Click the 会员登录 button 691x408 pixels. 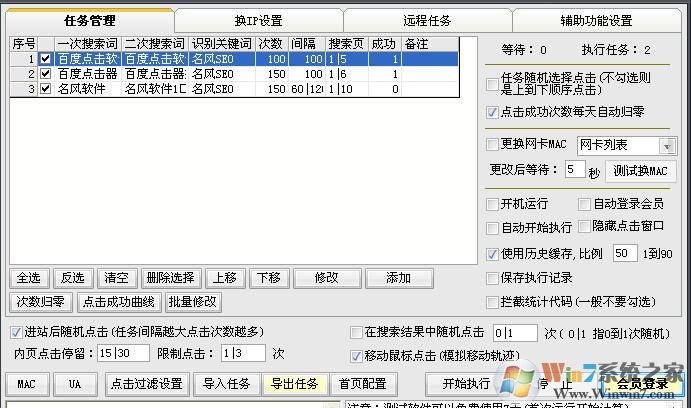pyautogui.click(x=643, y=384)
